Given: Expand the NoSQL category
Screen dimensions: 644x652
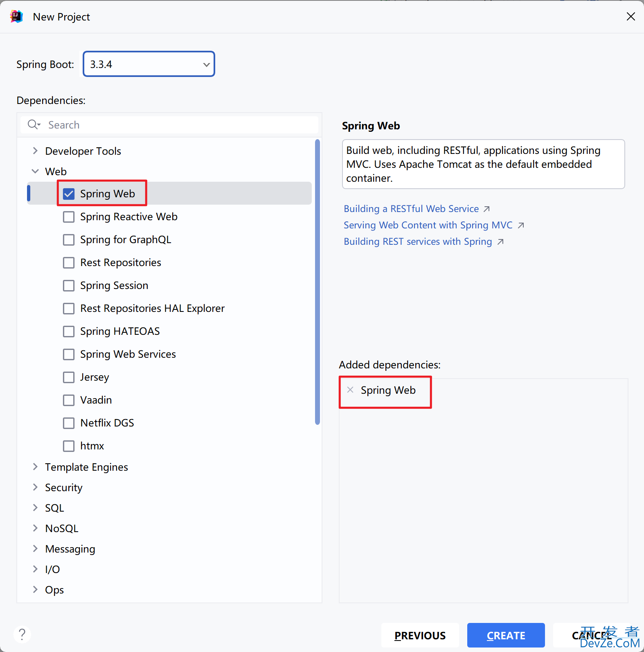Looking at the screenshot, I should coord(35,528).
